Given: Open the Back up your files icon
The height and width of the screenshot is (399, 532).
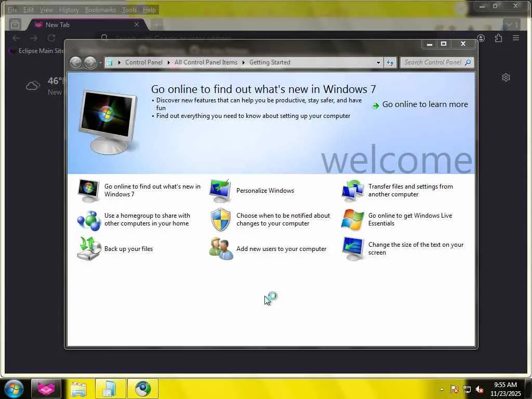Looking at the screenshot, I should (89, 249).
